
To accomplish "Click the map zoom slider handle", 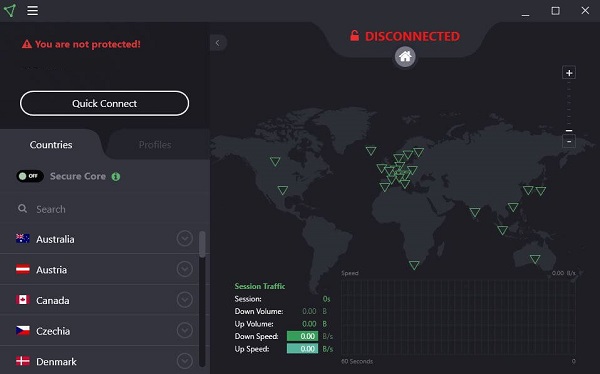I will (569, 131).
